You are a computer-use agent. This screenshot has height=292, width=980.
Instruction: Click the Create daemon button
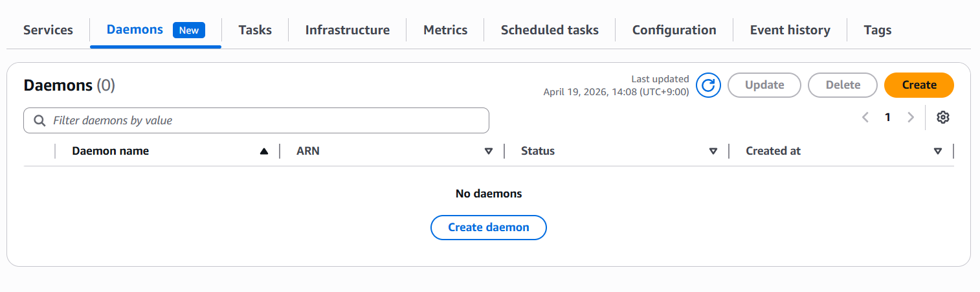click(489, 227)
